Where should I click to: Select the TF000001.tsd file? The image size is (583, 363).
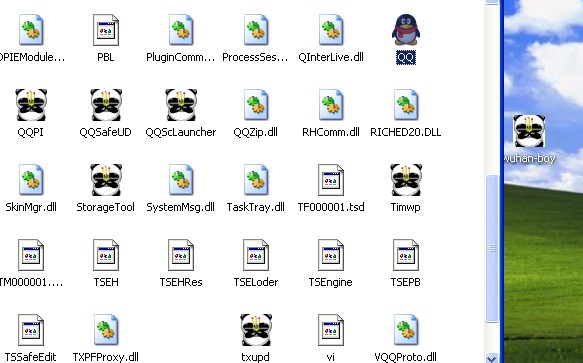[331, 180]
